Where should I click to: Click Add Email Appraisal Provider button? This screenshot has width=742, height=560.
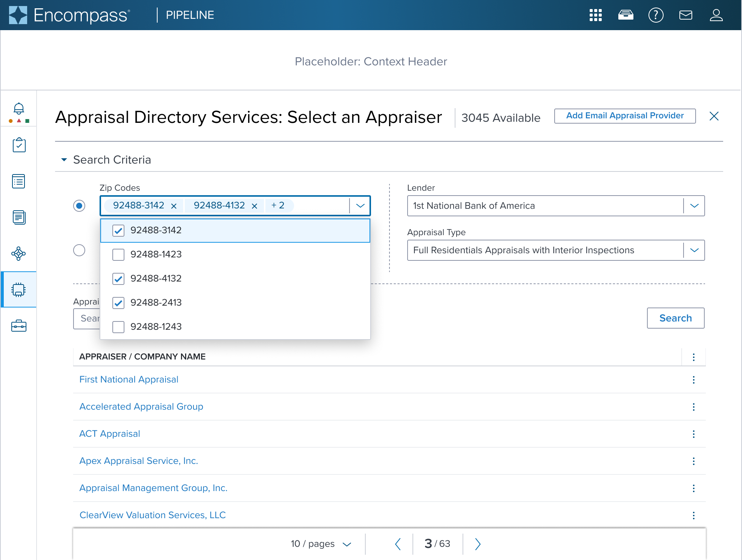click(x=625, y=116)
